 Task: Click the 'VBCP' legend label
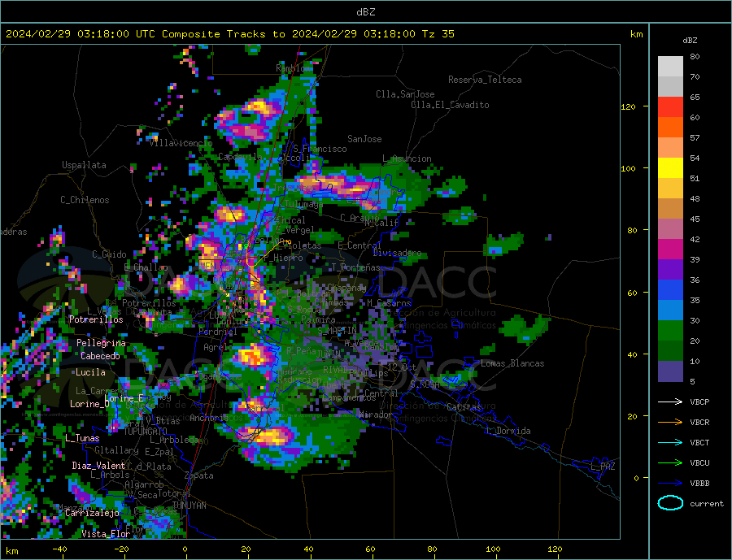tap(699, 402)
